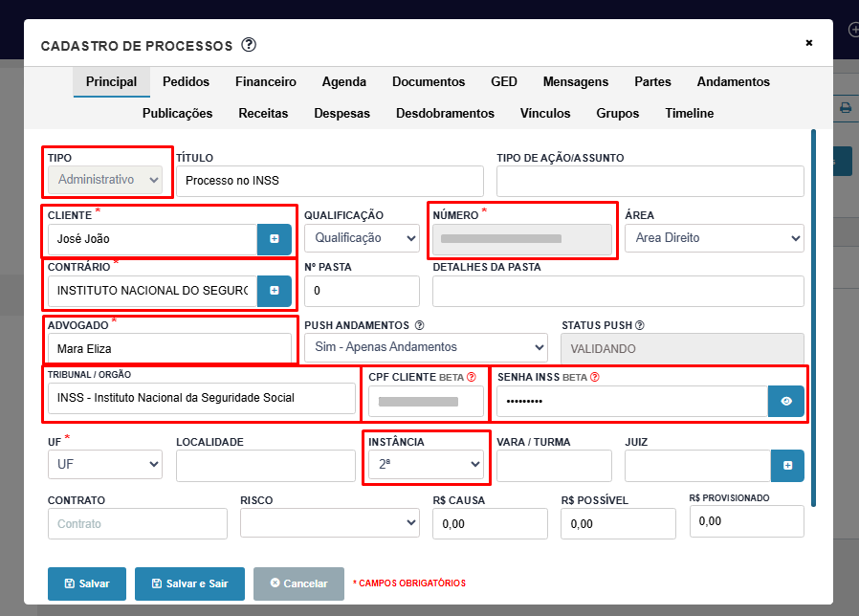Add new client with plus button

click(274, 239)
